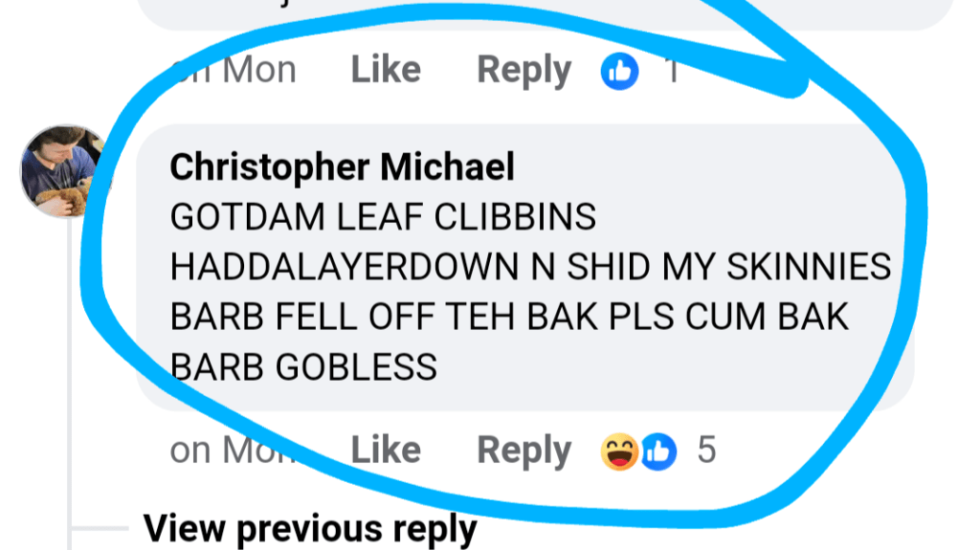Like Christopher Michael's GOTDAM LEAF CLIBBINS comment
Screen dimensions: 980x550
pos(386,450)
